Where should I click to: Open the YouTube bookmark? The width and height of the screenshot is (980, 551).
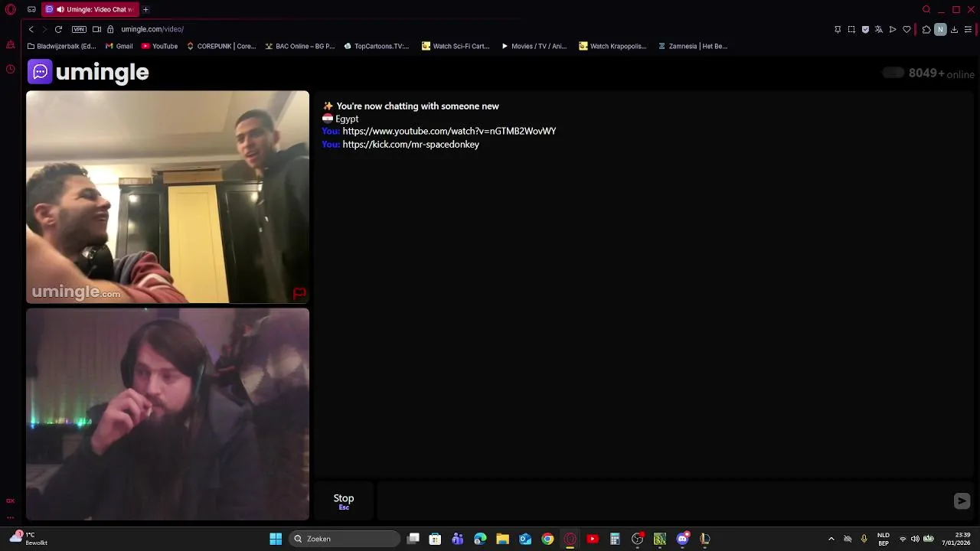159,46
